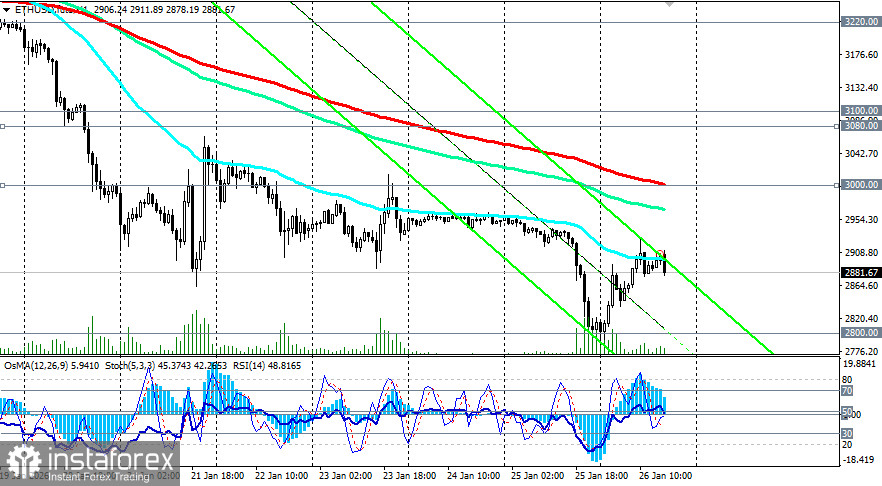The height and width of the screenshot is (486, 882).
Task: Click the 2776.20 price scale value
Action: (861, 351)
